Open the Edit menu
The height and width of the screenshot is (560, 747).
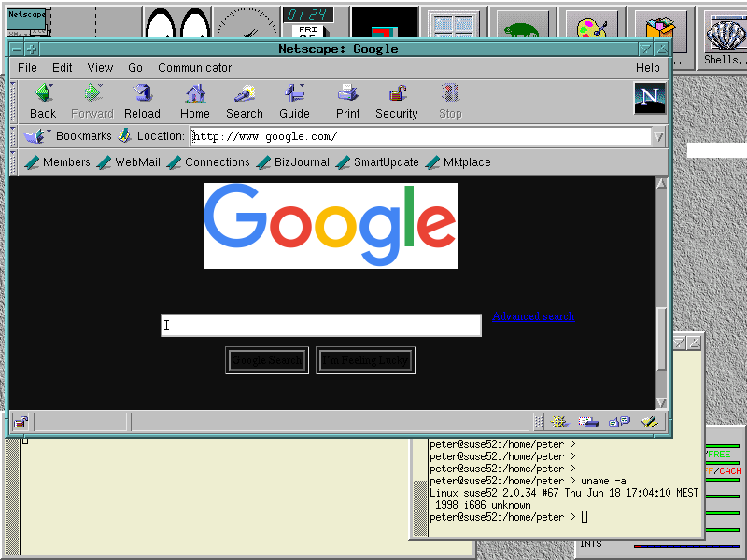point(63,67)
